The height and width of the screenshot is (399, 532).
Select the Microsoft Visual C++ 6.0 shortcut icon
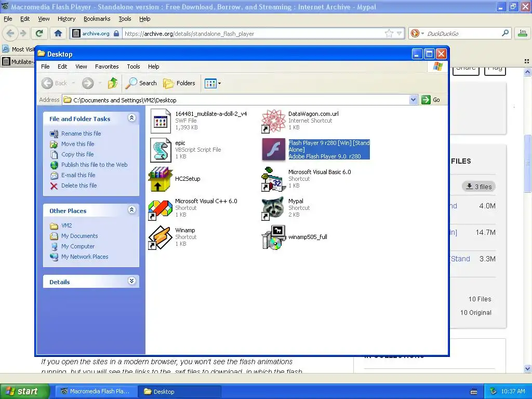(161, 208)
